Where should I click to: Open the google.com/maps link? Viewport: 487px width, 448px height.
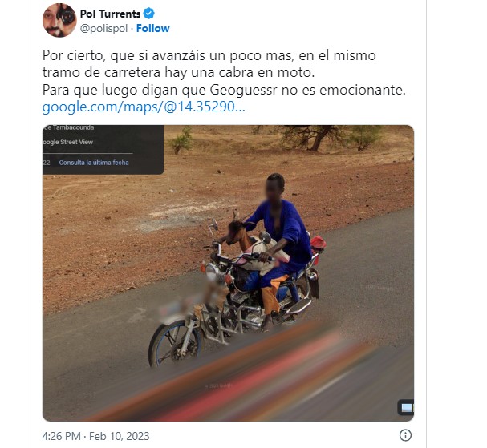(144, 107)
